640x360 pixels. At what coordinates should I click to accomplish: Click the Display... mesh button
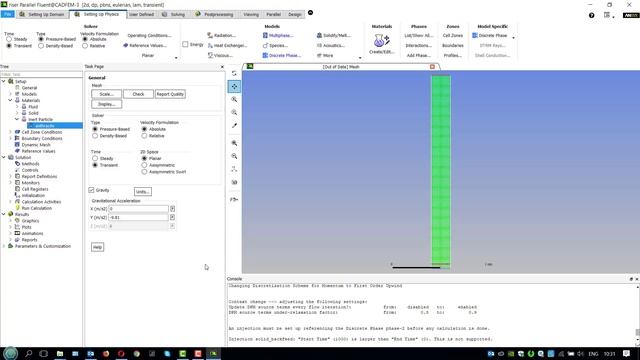(x=107, y=104)
